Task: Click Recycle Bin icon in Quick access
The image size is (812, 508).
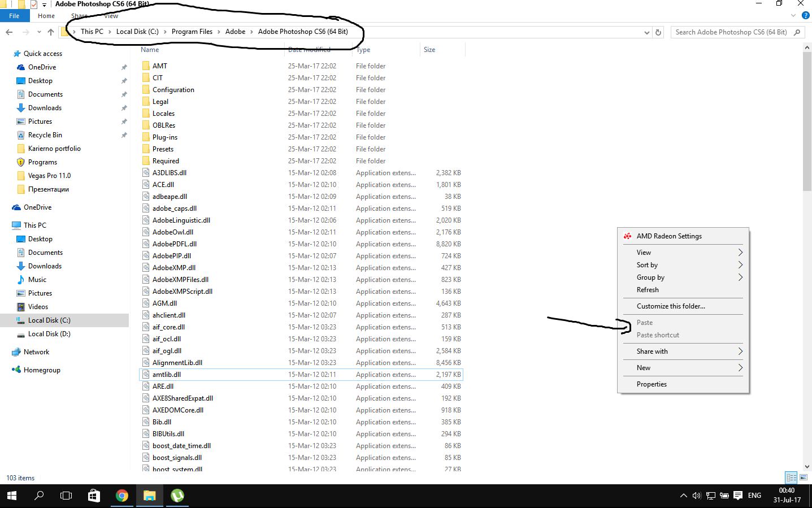Action: (x=21, y=135)
